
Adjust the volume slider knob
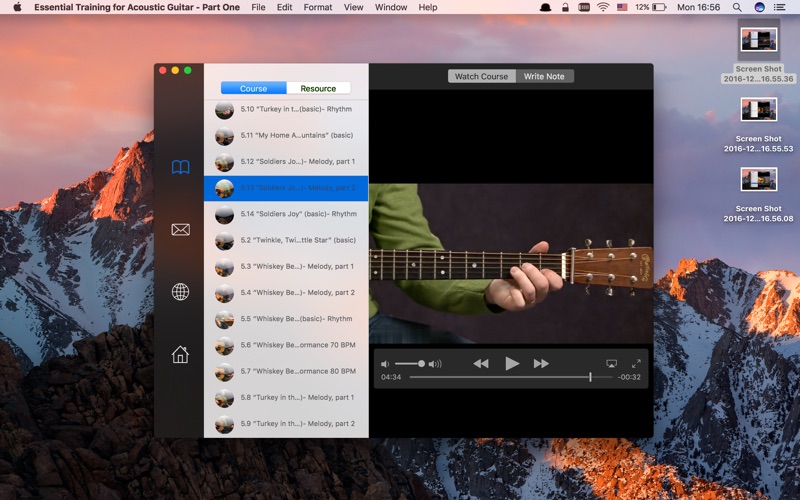tap(421, 364)
